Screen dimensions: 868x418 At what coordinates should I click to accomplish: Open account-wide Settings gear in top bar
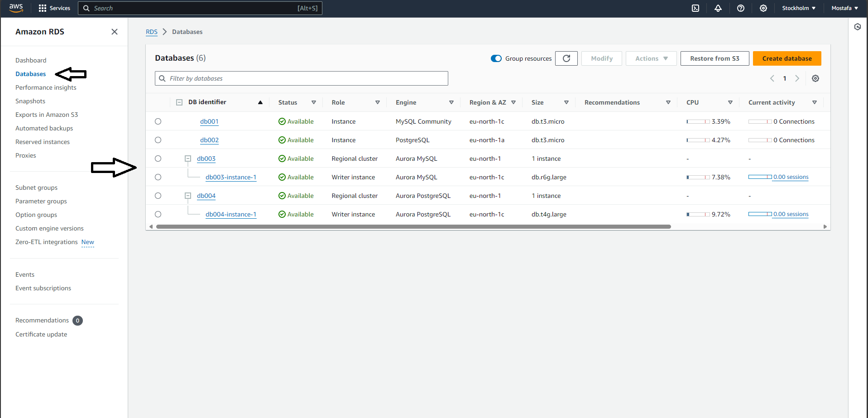(763, 8)
